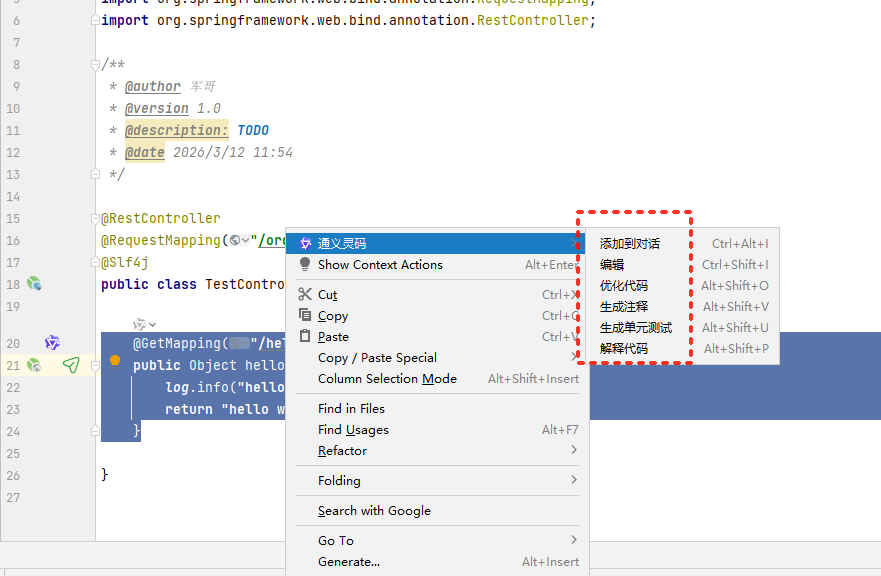Click the Spring gutter icon on line 21
Screen dimensions: 881x576
34,365
